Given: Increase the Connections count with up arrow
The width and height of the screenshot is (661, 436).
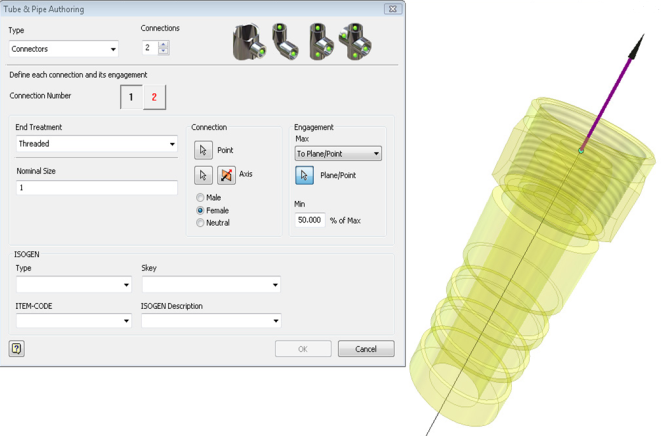Looking at the screenshot, I should (163, 44).
